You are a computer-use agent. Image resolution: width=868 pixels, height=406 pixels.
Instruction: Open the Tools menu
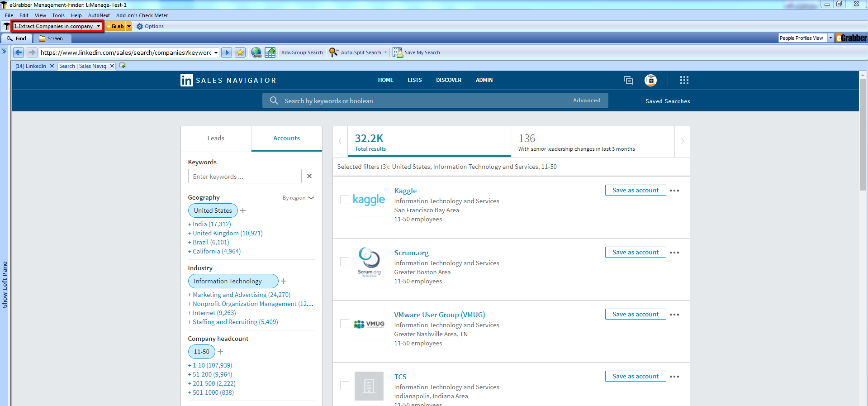[58, 15]
